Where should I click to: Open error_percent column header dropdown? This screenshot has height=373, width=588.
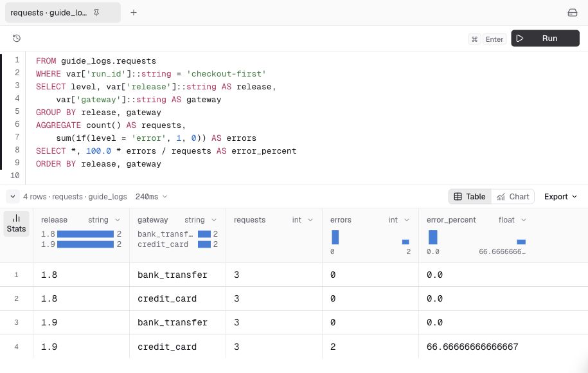tap(524, 220)
